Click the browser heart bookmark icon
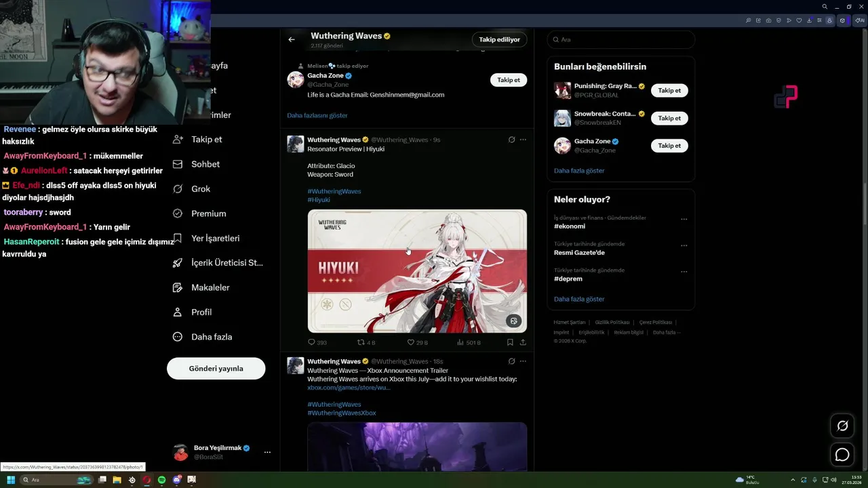 799,20
